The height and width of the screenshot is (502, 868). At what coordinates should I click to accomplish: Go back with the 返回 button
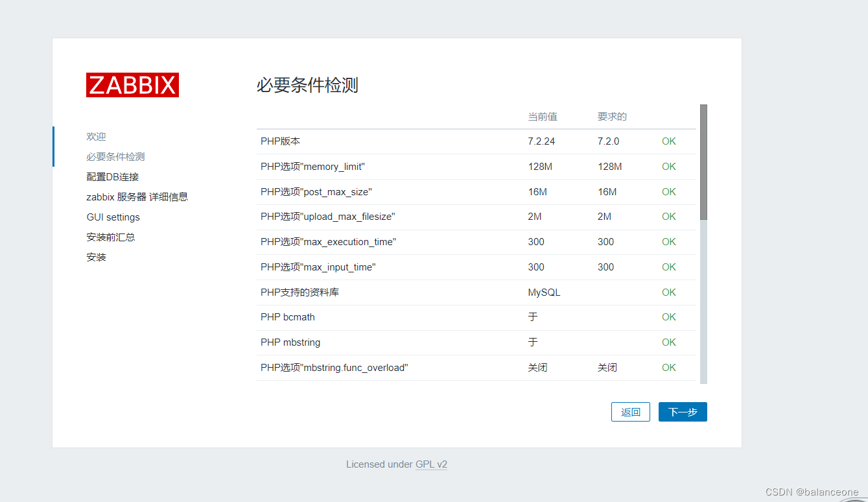[x=631, y=412]
